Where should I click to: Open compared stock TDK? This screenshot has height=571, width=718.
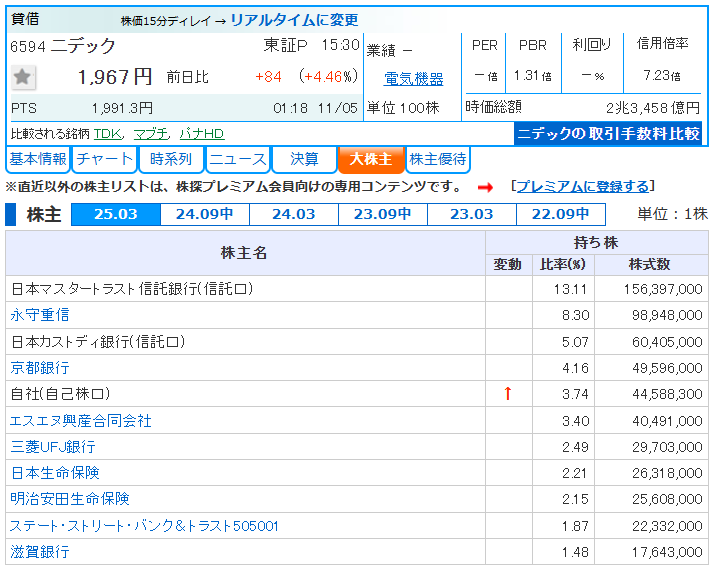pos(107,133)
